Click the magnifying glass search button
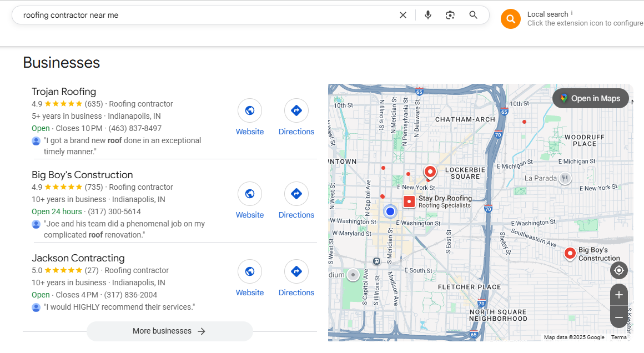This screenshot has width=644, height=353. (473, 15)
